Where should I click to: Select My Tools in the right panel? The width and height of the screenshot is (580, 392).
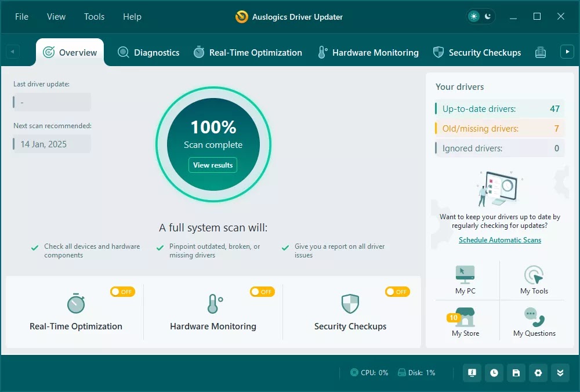(x=534, y=280)
